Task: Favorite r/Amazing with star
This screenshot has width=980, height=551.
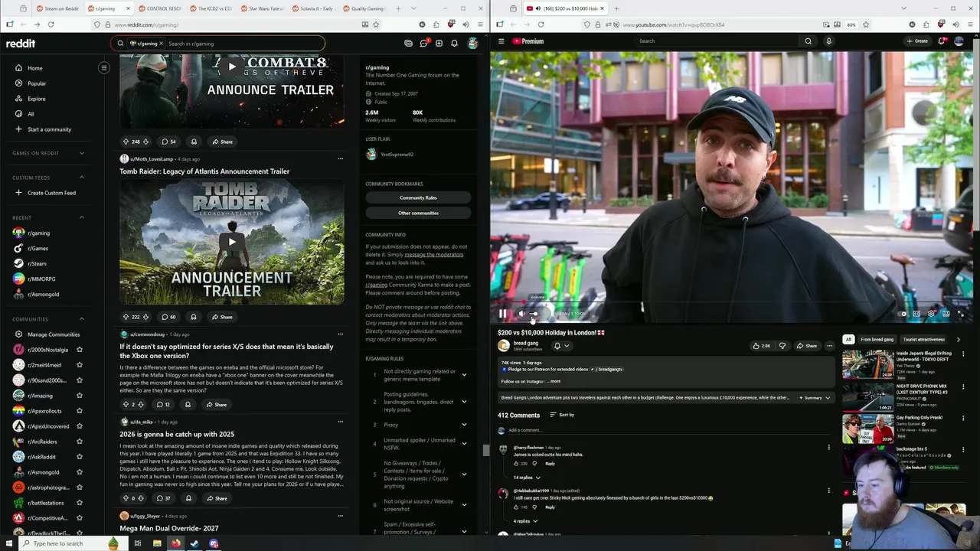Action: (80, 396)
